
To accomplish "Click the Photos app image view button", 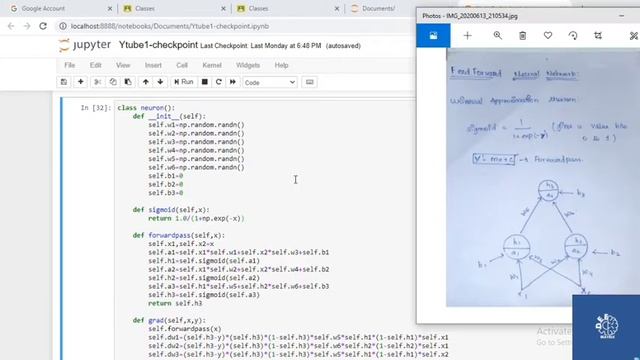I will (x=433, y=36).
